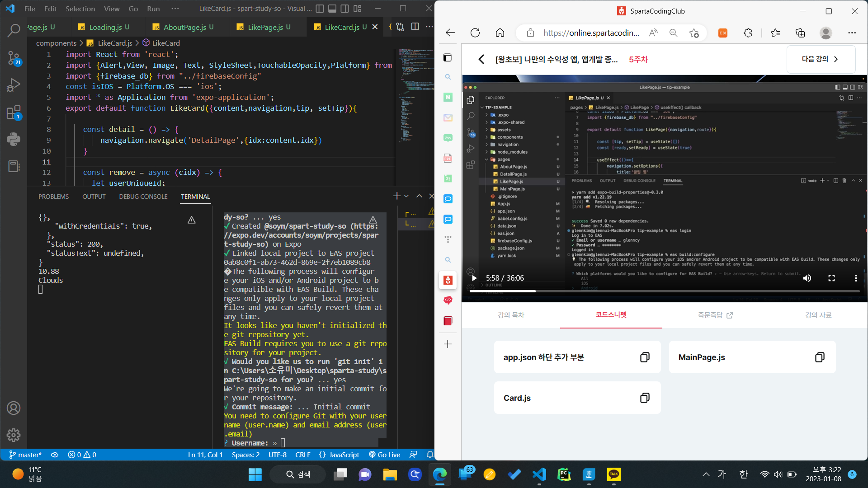Click the Open Changes compare icon
This screenshot has width=868, height=488.
[x=400, y=27]
